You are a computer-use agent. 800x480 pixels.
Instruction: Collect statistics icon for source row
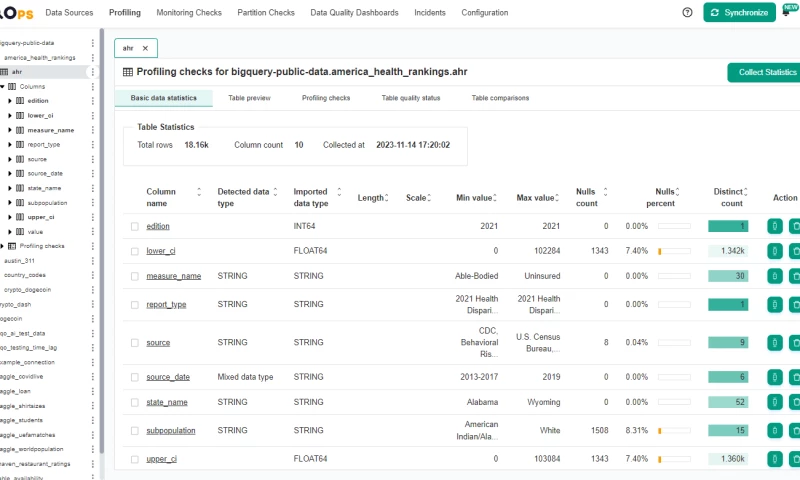tap(774, 343)
